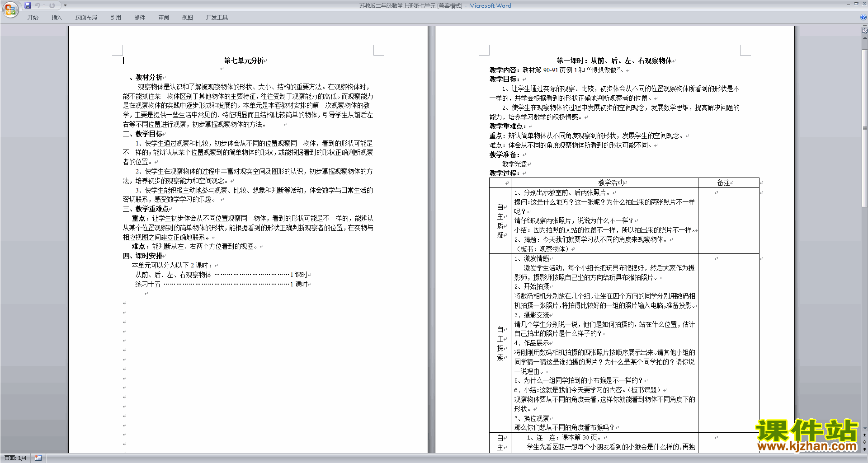
Task: Click the label 教学准备： on page two
Action: 505,154
